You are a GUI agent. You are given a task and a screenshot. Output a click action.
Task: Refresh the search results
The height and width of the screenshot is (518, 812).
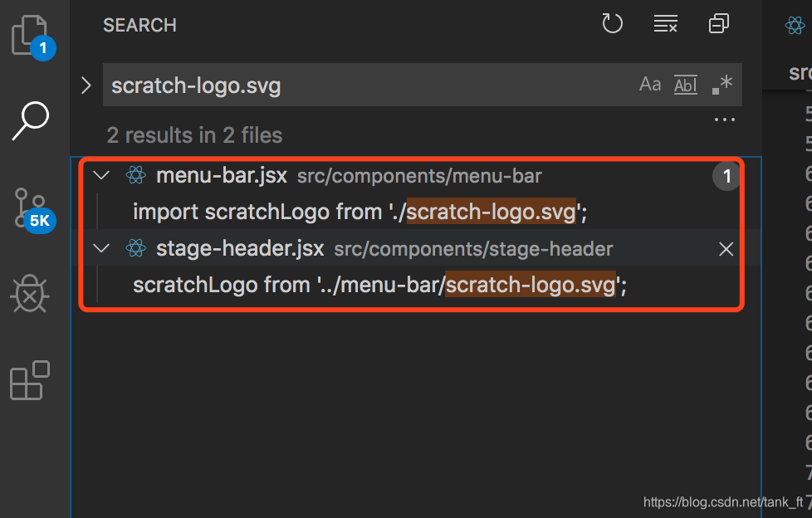point(612,23)
